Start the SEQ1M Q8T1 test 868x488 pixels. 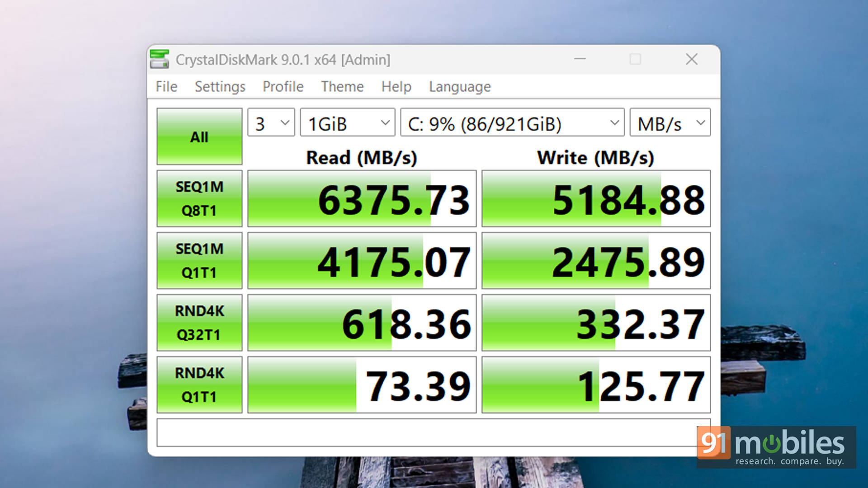pos(199,198)
